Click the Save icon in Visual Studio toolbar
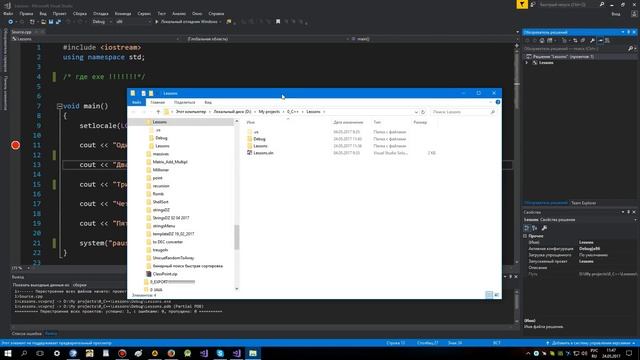Screen dimensions: 640x360 point(51,22)
